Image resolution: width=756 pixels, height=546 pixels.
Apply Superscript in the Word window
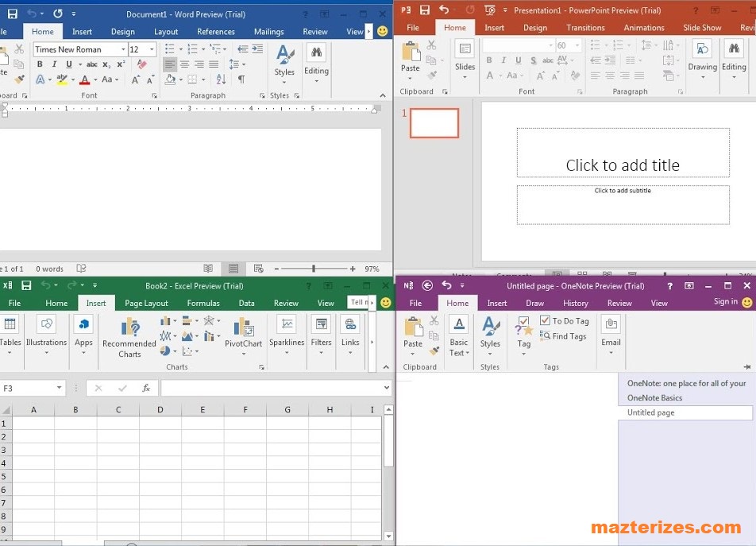121,64
